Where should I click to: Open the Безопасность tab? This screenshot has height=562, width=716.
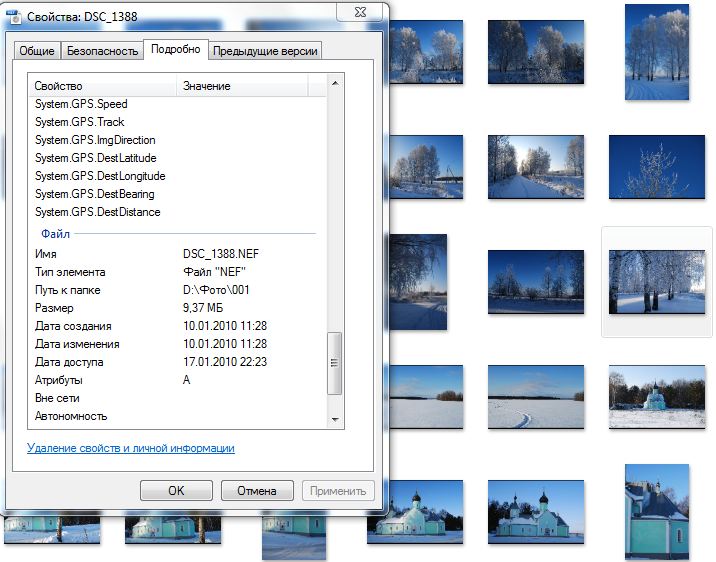(102, 51)
